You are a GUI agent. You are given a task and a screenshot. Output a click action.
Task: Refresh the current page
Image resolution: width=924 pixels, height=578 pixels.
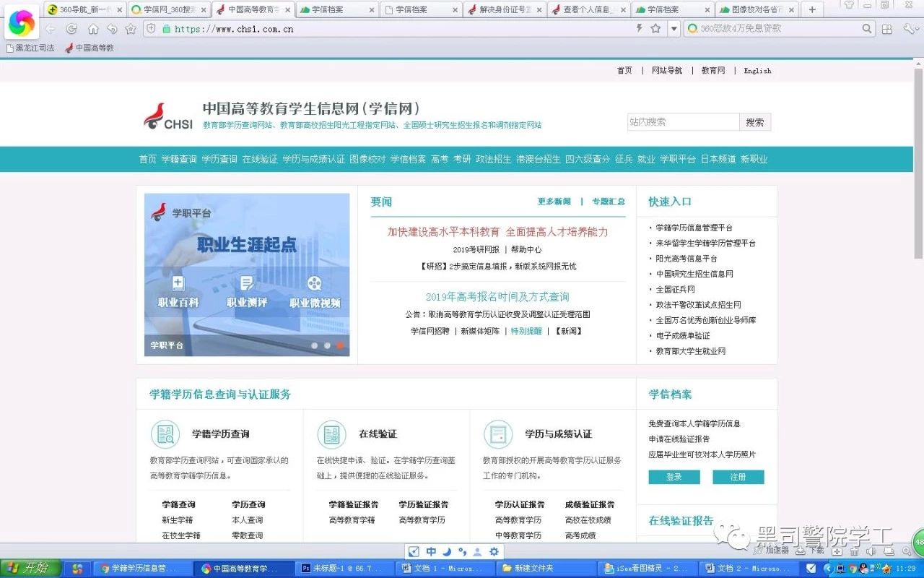coord(71,29)
